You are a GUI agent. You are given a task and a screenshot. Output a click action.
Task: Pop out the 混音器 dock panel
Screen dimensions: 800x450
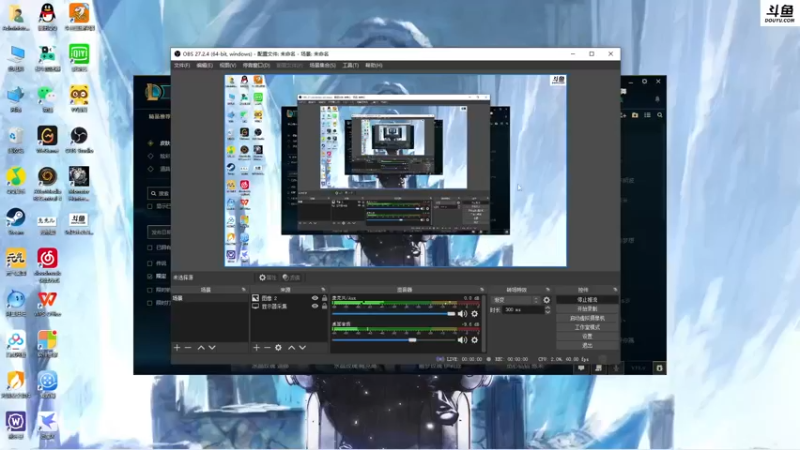pos(481,290)
